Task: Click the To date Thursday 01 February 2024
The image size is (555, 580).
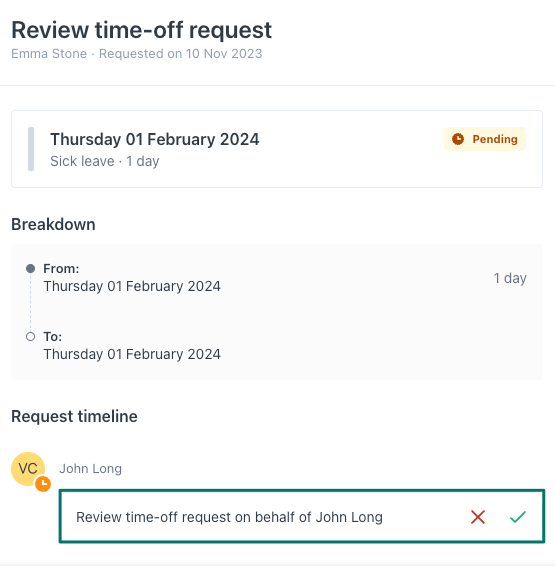Action: [132, 354]
